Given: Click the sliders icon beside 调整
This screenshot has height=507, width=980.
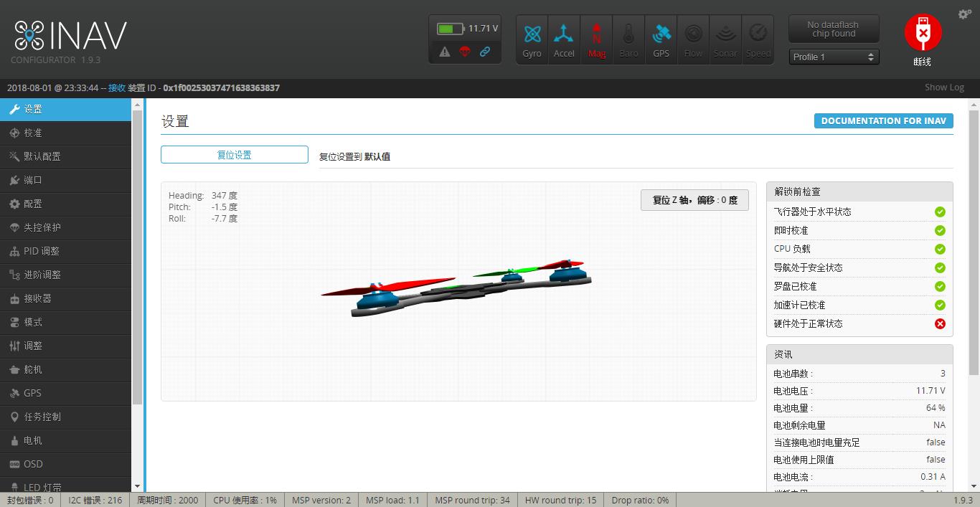Looking at the screenshot, I should tap(14, 346).
